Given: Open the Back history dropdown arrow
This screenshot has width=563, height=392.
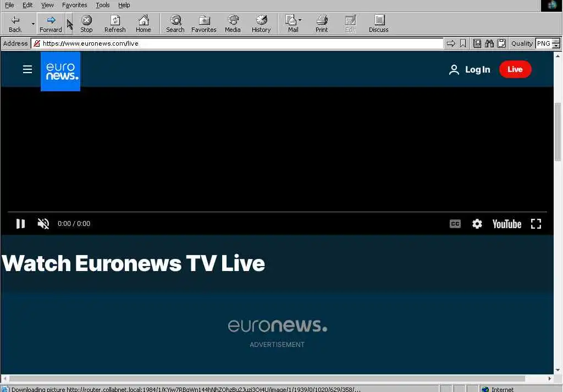Looking at the screenshot, I should [x=33, y=24].
